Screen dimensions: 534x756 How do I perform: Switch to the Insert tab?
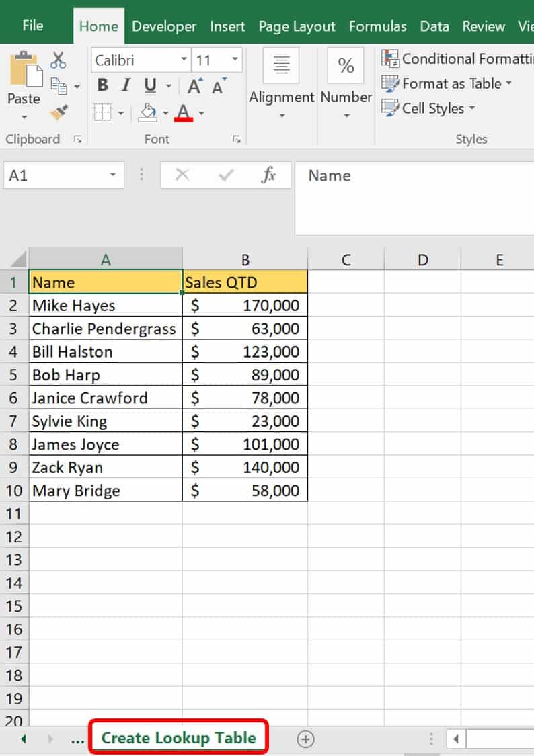[227, 26]
